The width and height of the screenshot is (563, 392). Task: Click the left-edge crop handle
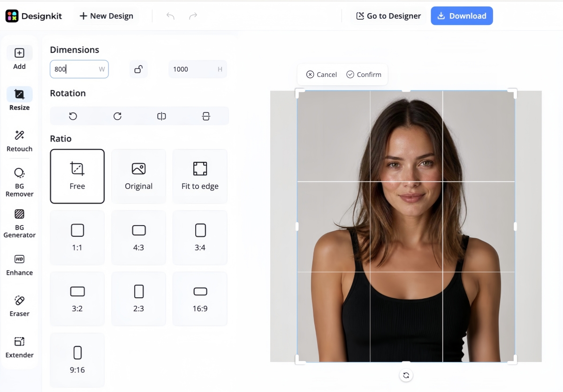297,226
